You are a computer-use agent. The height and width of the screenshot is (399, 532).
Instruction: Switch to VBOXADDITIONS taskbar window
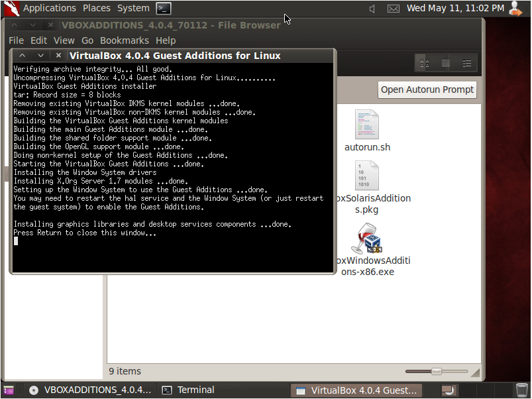tap(90, 390)
